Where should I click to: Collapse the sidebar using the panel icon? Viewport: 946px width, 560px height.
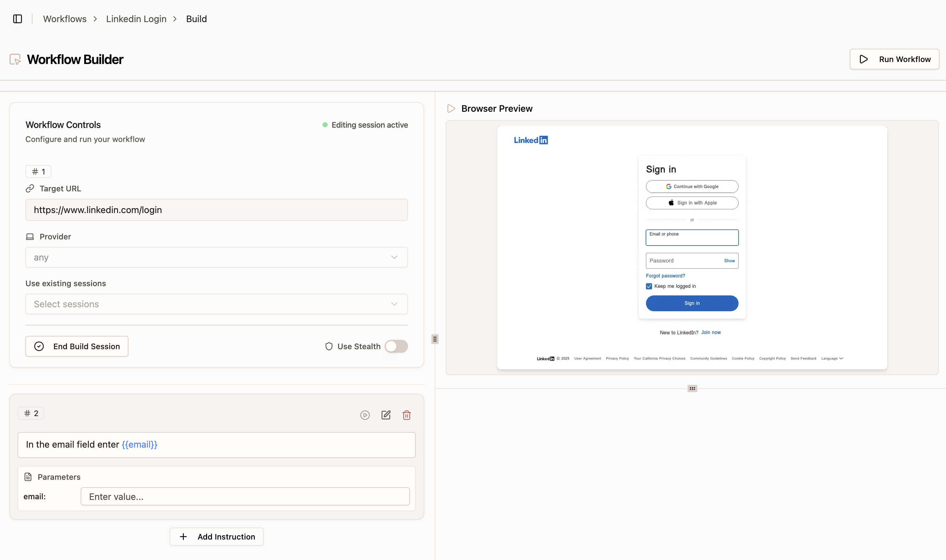point(17,19)
